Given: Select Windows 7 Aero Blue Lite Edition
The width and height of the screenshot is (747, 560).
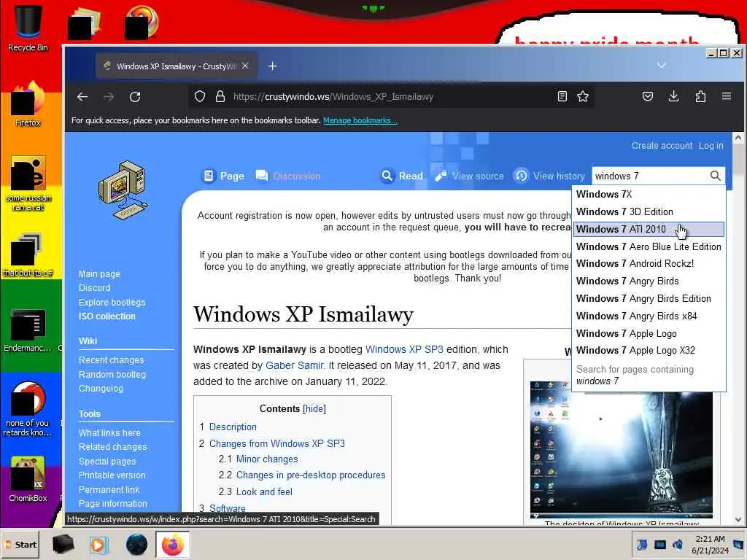Looking at the screenshot, I should tap(649, 246).
